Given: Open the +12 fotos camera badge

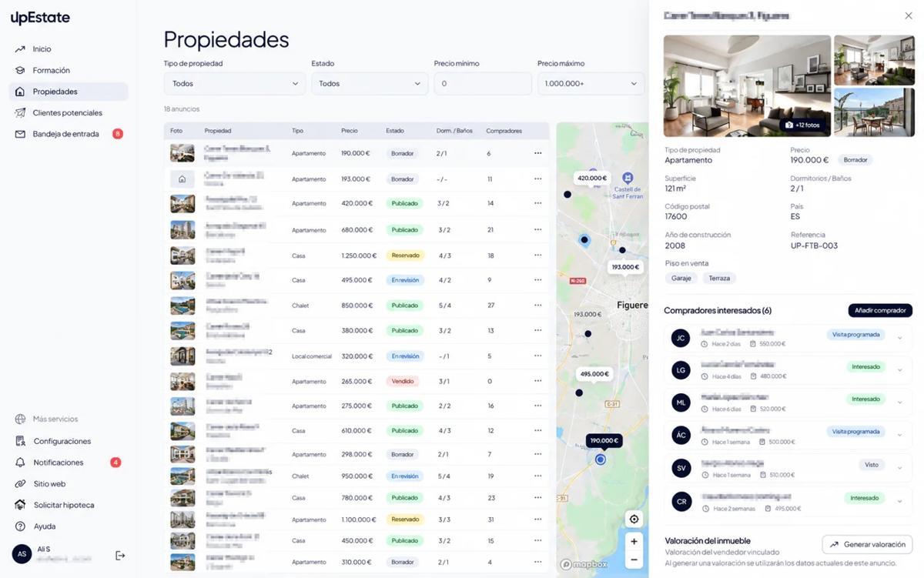Looking at the screenshot, I should (x=803, y=125).
